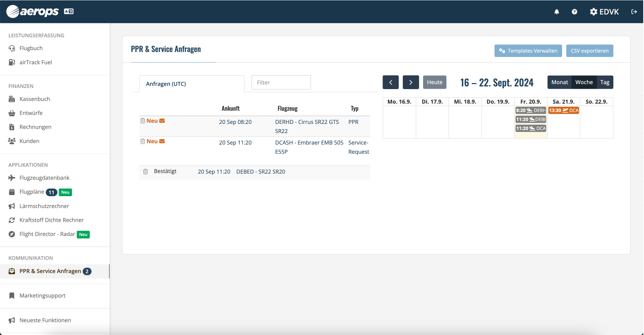Click the Kunden people icon
The width and height of the screenshot is (644, 335).
point(12,141)
